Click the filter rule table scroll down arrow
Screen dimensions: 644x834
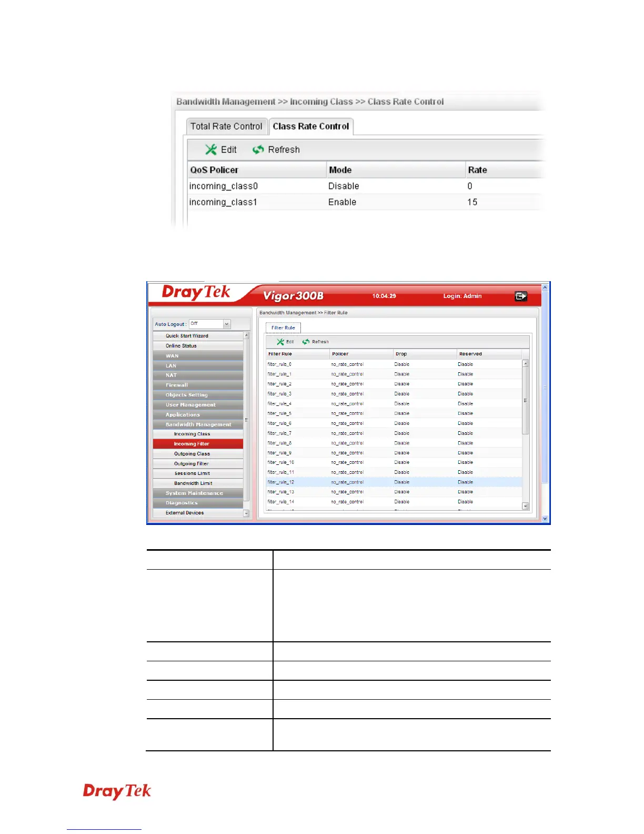(x=525, y=506)
